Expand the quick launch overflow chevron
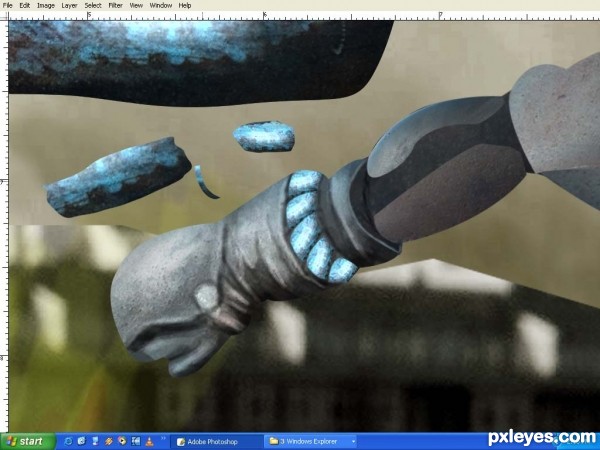The height and width of the screenshot is (450, 600). tap(163, 438)
